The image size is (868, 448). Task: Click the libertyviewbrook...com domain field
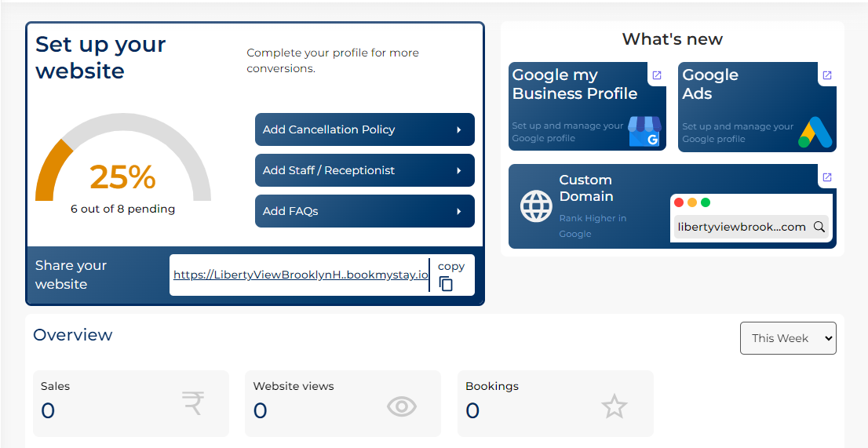(x=742, y=227)
